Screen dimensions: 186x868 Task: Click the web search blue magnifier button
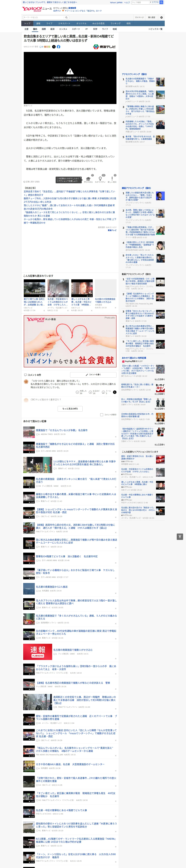(x=161, y=2)
